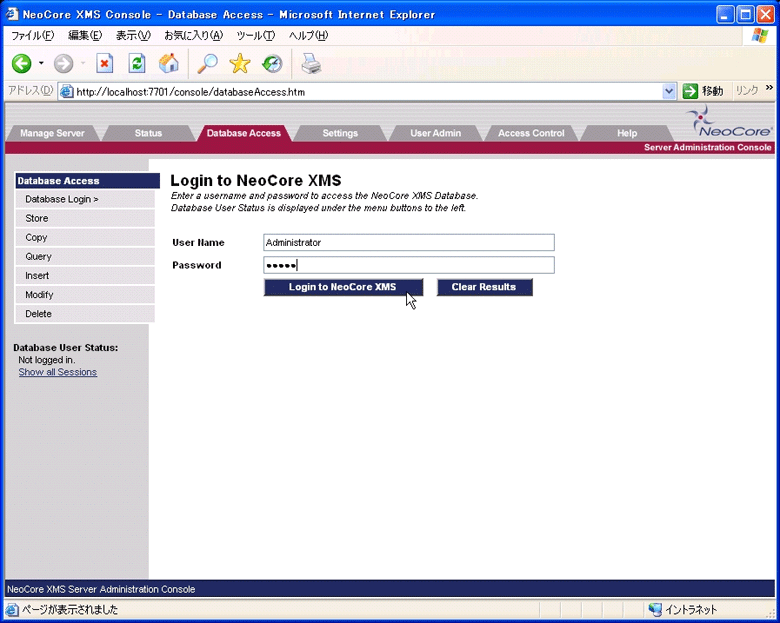Click the browser Back arrow icon
Image resolution: width=780 pixels, height=623 pixels.
click(x=21, y=63)
